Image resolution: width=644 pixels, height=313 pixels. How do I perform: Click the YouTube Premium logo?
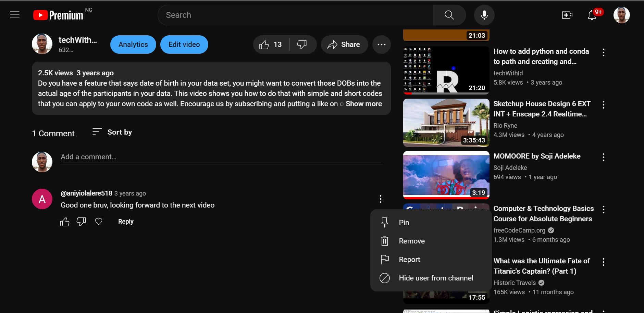pyautogui.click(x=58, y=15)
